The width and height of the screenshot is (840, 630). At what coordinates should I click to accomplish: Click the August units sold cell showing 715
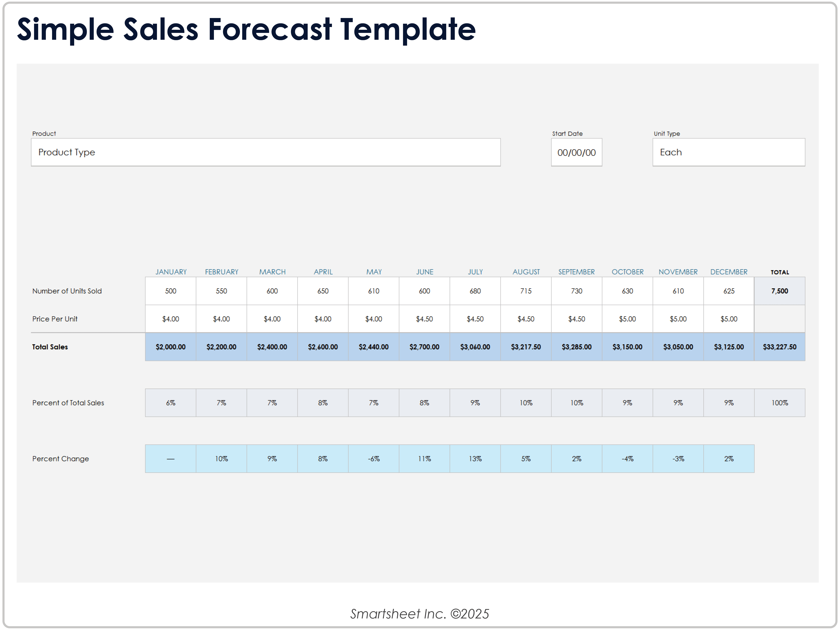tap(525, 291)
